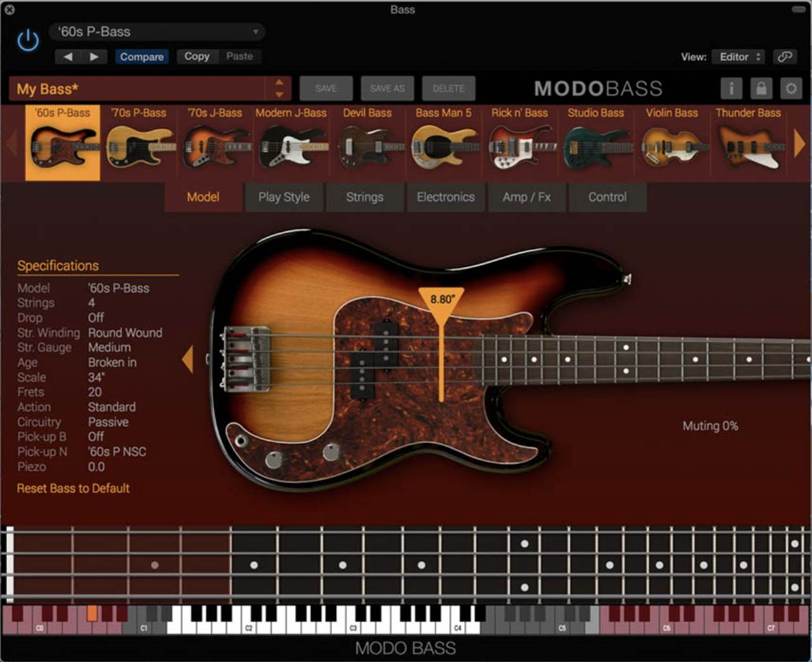Toggle the plugin power switch
This screenshot has width=812, height=662.
pos(29,39)
